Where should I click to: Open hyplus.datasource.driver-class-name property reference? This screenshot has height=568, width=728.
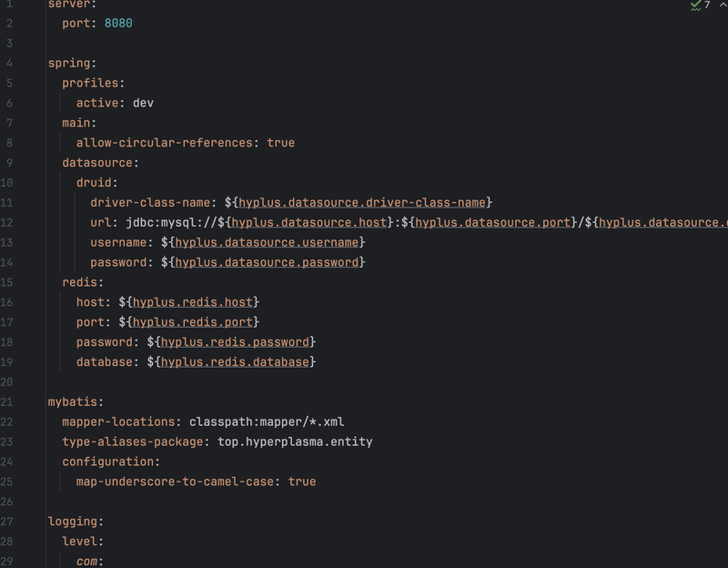[362, 202]
